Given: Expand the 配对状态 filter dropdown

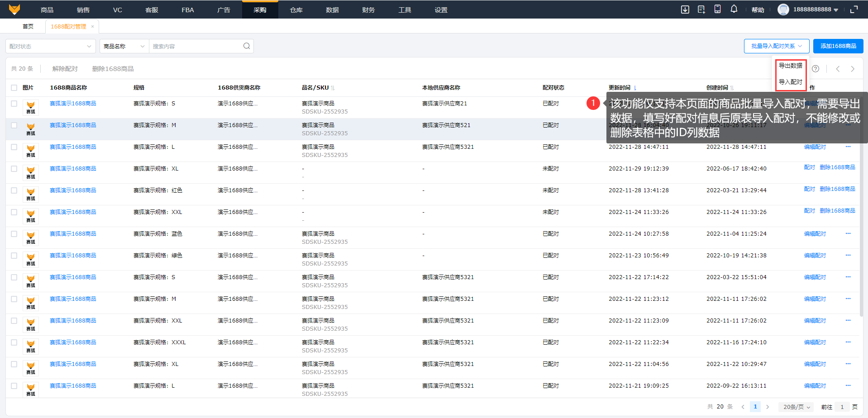Looking at the screenshot, I should pyautogui.click(x=50, y=46).
